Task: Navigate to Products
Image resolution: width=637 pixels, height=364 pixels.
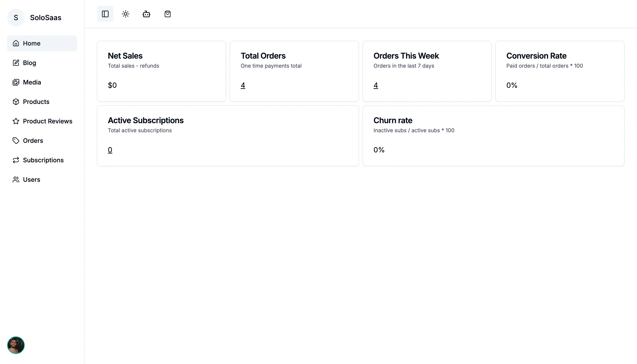Action: (x=42, y=102)
